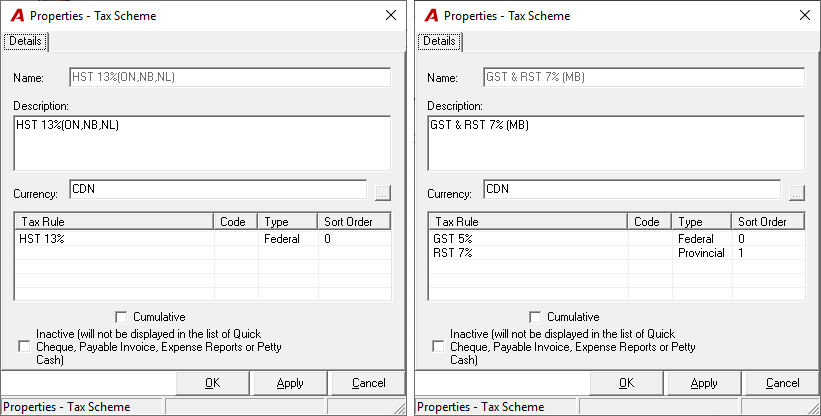Click the Description box containing GST & RST 7% (MB)
The image size is (821, 416).
coord(616,143)
